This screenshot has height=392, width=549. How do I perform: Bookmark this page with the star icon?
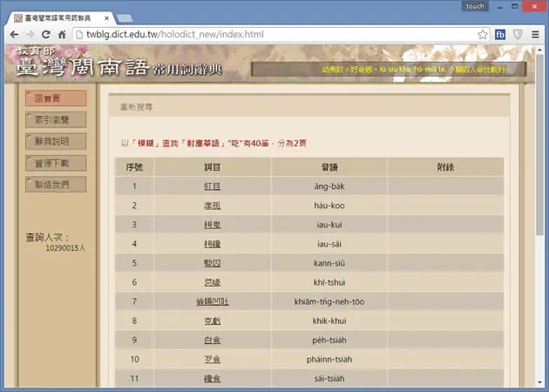[x=483, y=34]
